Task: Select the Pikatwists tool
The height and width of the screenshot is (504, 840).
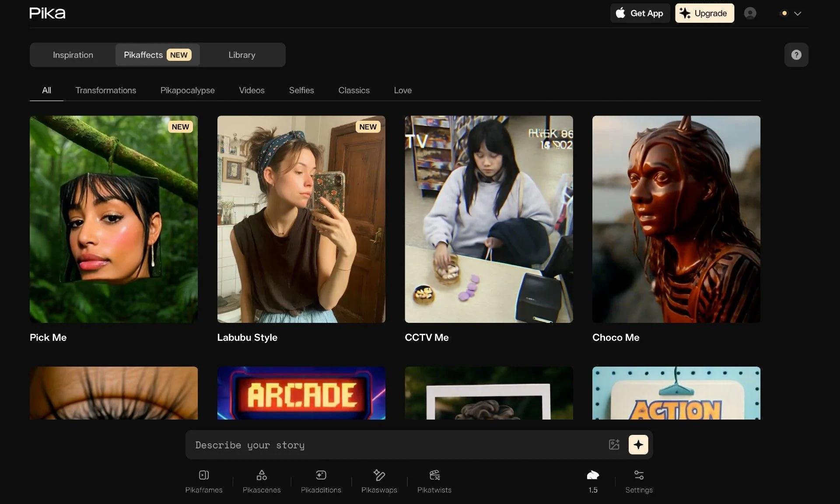Action: point(434,481)
